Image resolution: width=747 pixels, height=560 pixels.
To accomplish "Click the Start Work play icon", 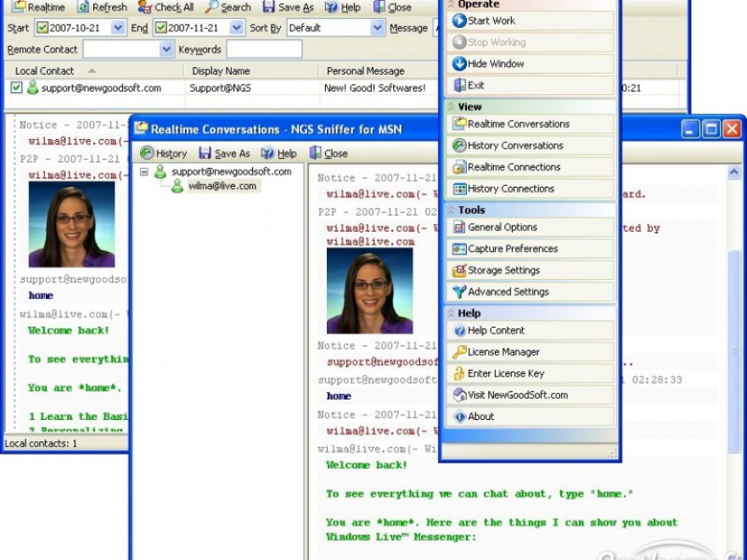I will click(459, 20).
